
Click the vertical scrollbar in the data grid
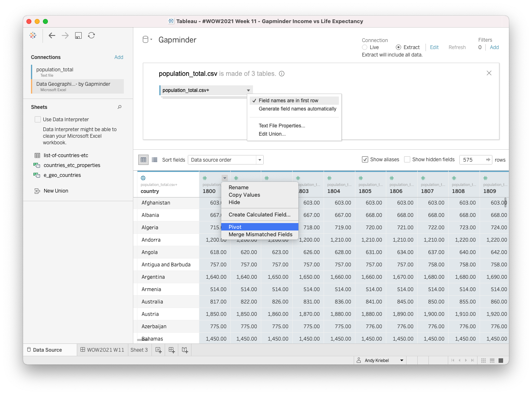coord(506,203)
